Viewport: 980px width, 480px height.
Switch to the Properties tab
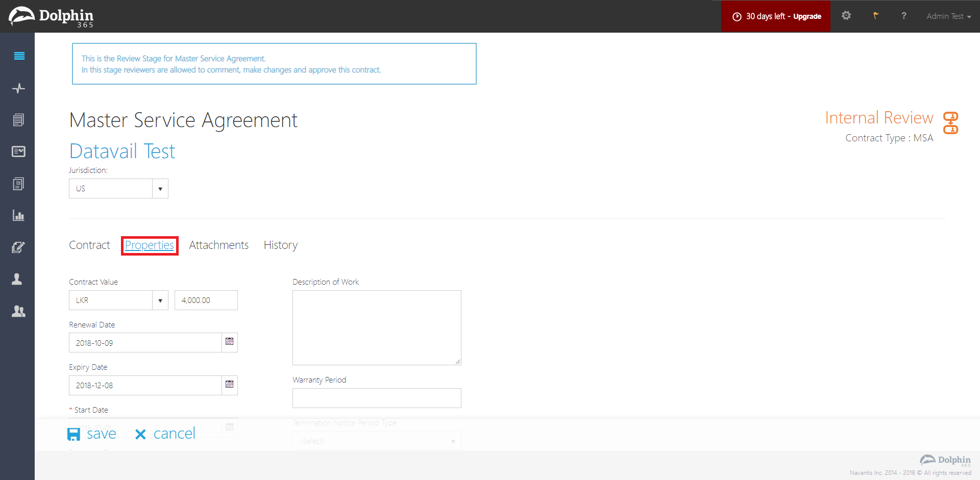click(150, 245)
